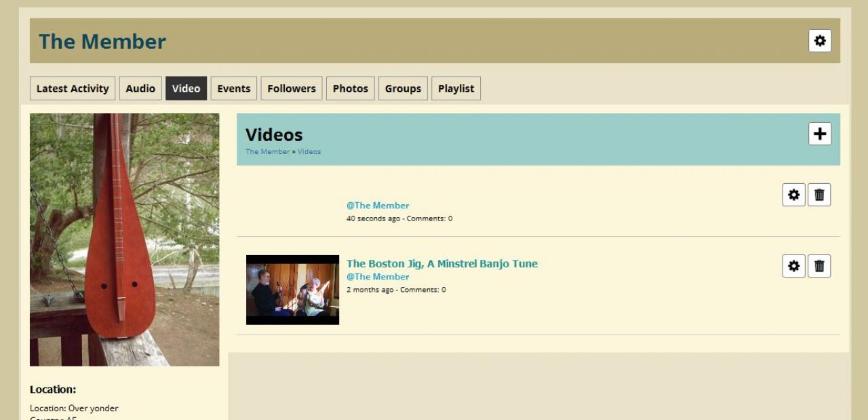Click the dulcimer profile photo
The height and width of the screenshot is (420, 868).
click(124, 240)
